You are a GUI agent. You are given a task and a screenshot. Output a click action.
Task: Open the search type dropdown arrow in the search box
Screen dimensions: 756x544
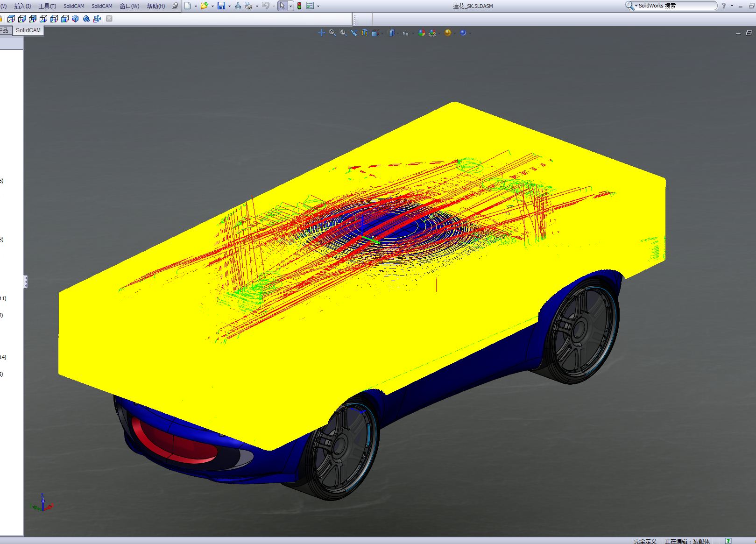(636, 6)
